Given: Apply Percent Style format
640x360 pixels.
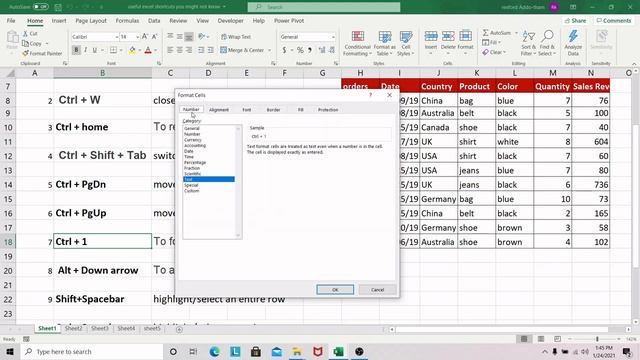Looking at the screenshot, I should [x=300, y=50].
